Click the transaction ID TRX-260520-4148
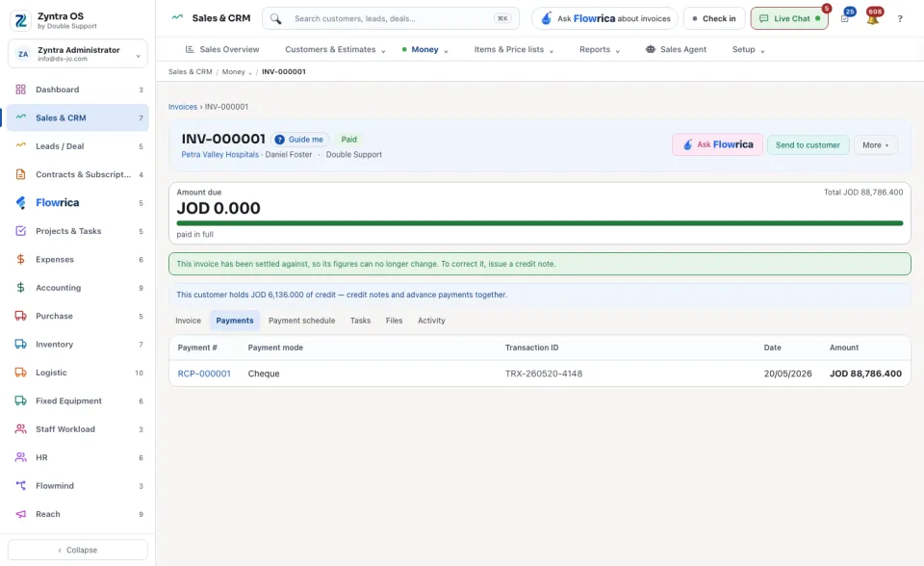This screenshot has width=924, height=566. 543,373
